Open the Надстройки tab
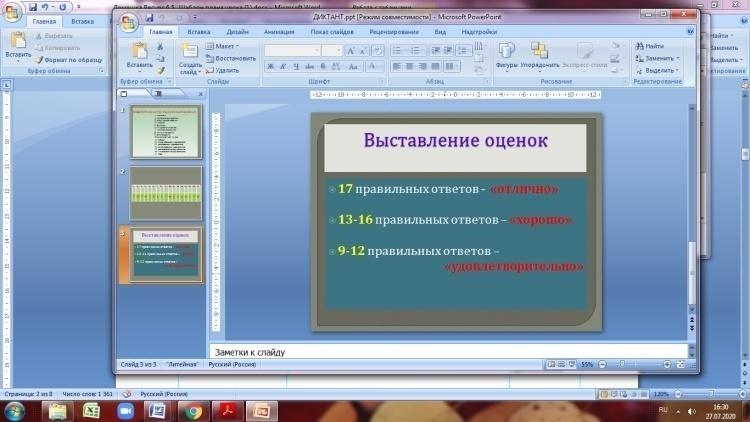Image resolution: width=750 pixels, height=422 pixels. 479,32
